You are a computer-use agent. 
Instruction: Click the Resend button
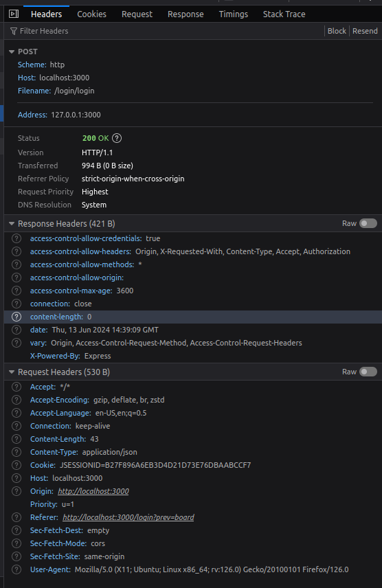coord(365,31)
